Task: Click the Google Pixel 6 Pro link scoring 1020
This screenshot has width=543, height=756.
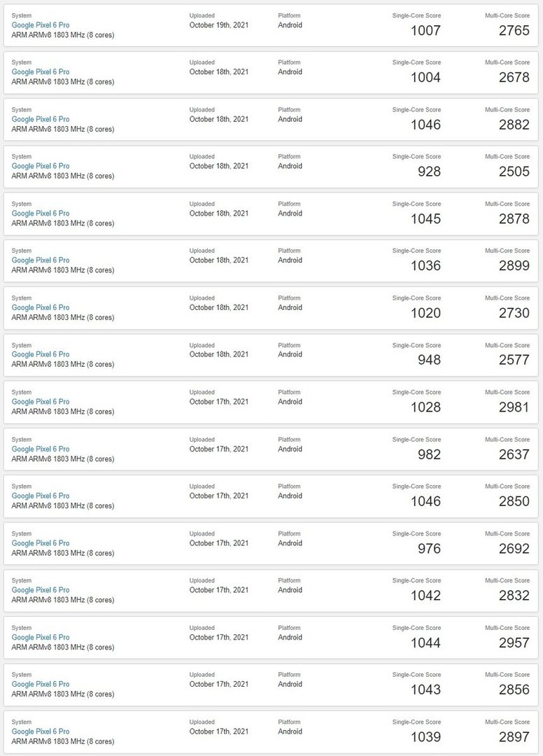Action: 41,307
